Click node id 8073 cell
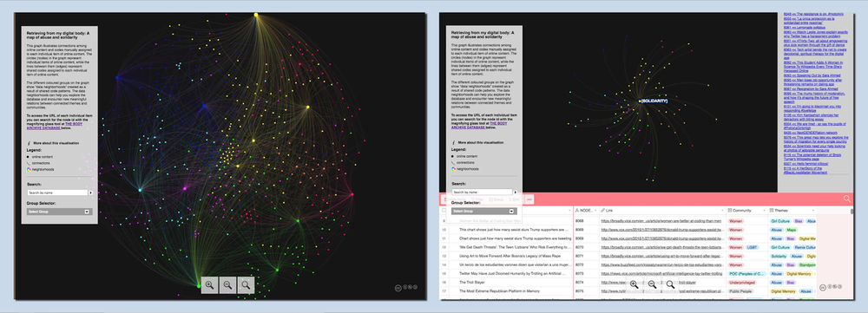Viewport: 868px width, 313px height. click(x=580, y=273)
